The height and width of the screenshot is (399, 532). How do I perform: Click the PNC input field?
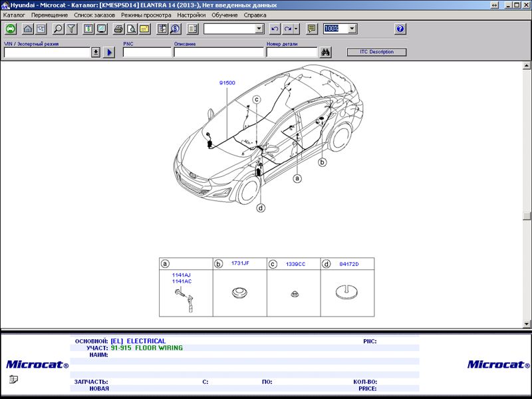(x=147, y=53)
